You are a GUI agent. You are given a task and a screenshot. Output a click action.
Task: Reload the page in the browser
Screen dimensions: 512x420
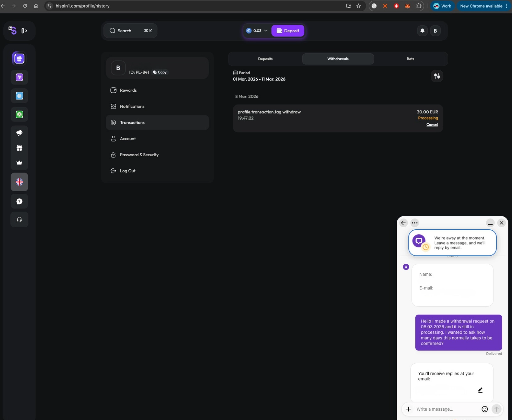pyautogui.click(x=25, y=6)
